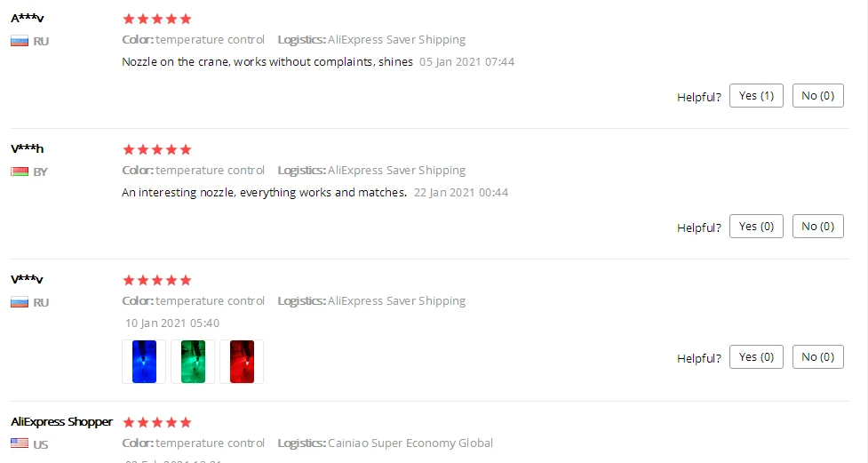Vote No (0) on V***v's photo review
Image resolution: width=868 pixels, height=463 pixels.
[817, 357]
